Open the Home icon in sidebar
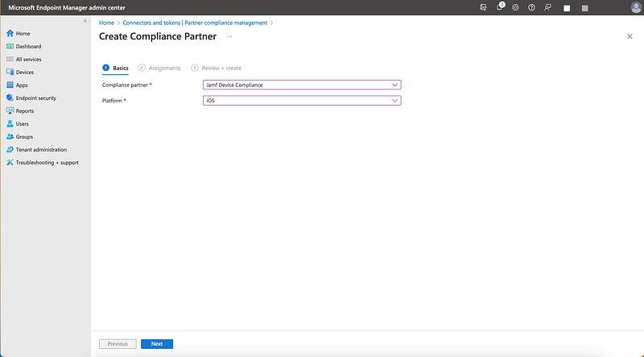644x357 pixels. click(x=10, y=33)
